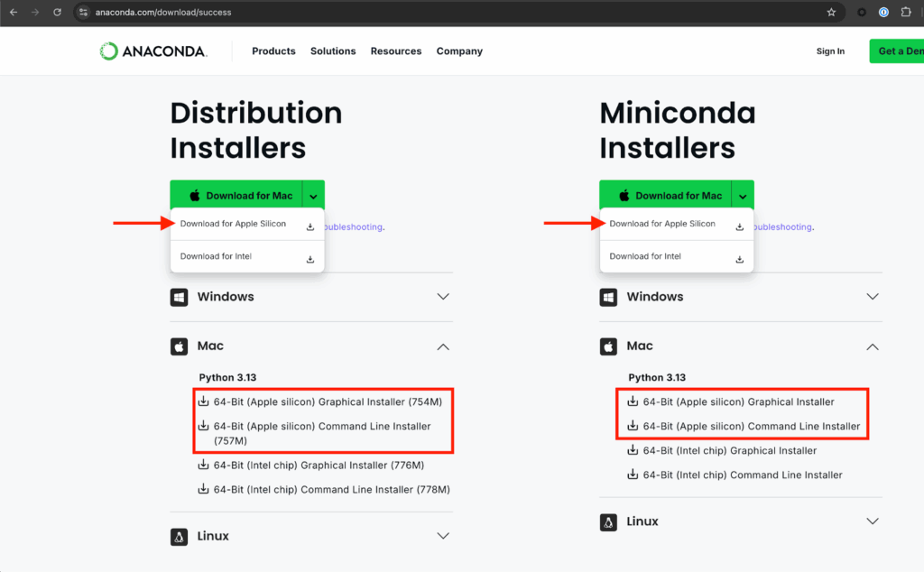Open the browser extensions puzzle icon

click(906, 13)
